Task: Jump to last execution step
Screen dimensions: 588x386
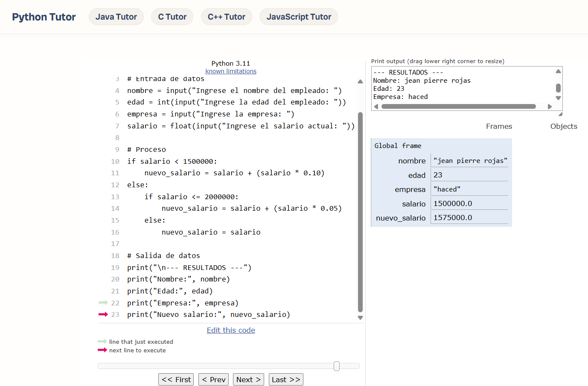Action: (x=286, y=380)
